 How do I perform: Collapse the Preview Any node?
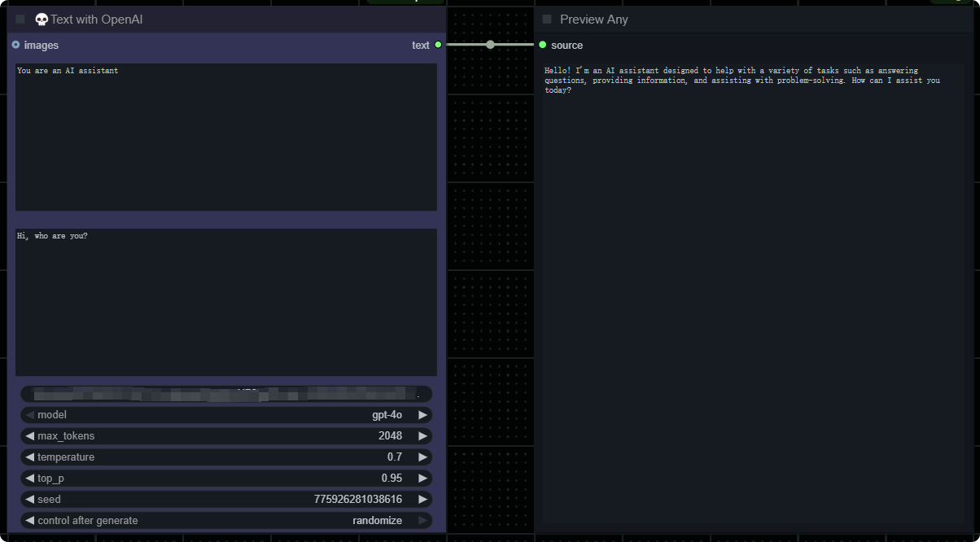coord(547,20)
